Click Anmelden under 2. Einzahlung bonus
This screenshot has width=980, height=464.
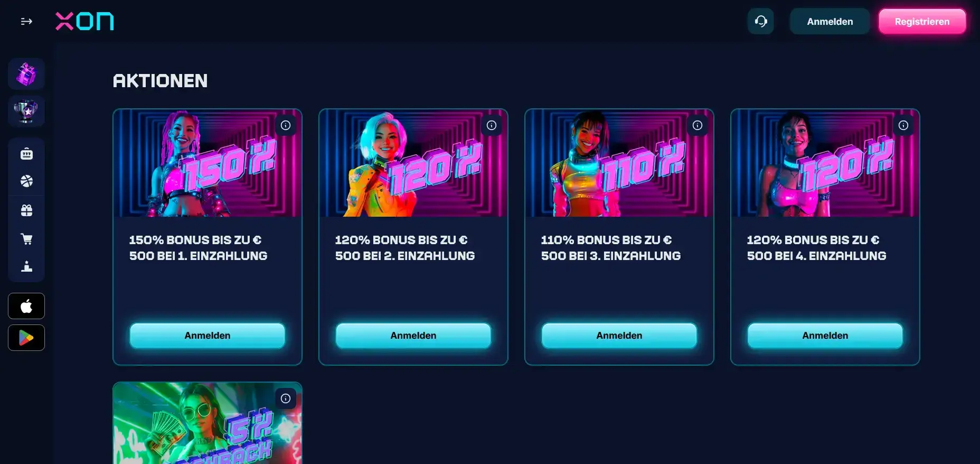(413, 336)
